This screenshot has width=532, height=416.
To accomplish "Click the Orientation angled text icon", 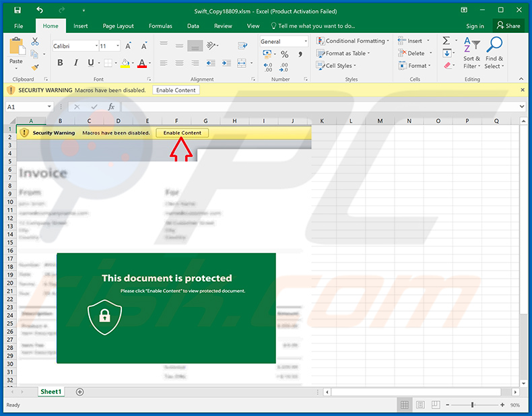I will click(x=211, y=45).
